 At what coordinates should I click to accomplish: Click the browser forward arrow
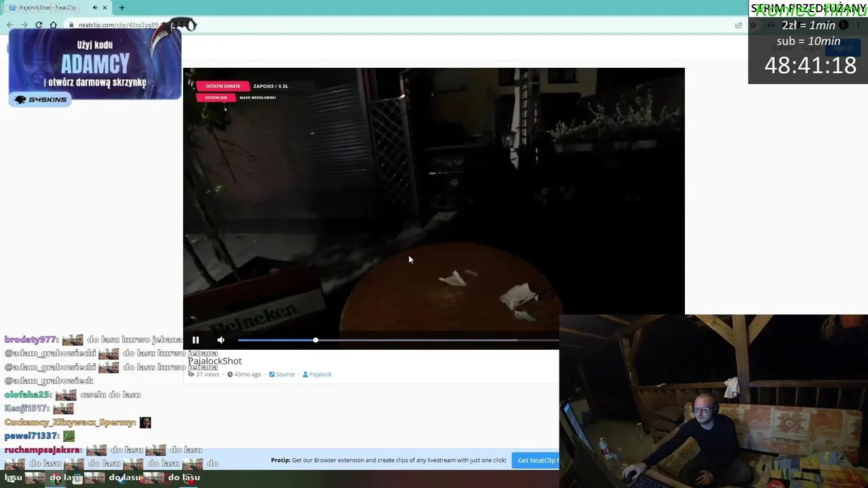coord(24,25)
